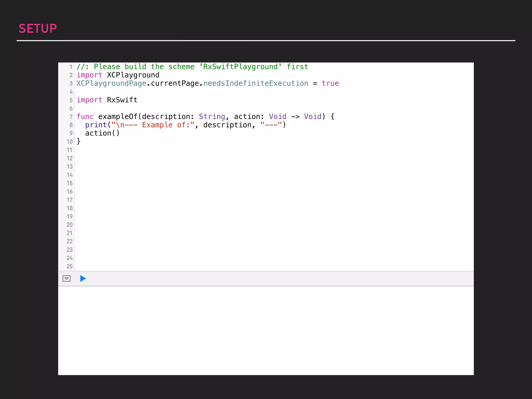The image size is (532, 399).
Task: Click the blue Run playground button
Action: [x=83, y=278]
